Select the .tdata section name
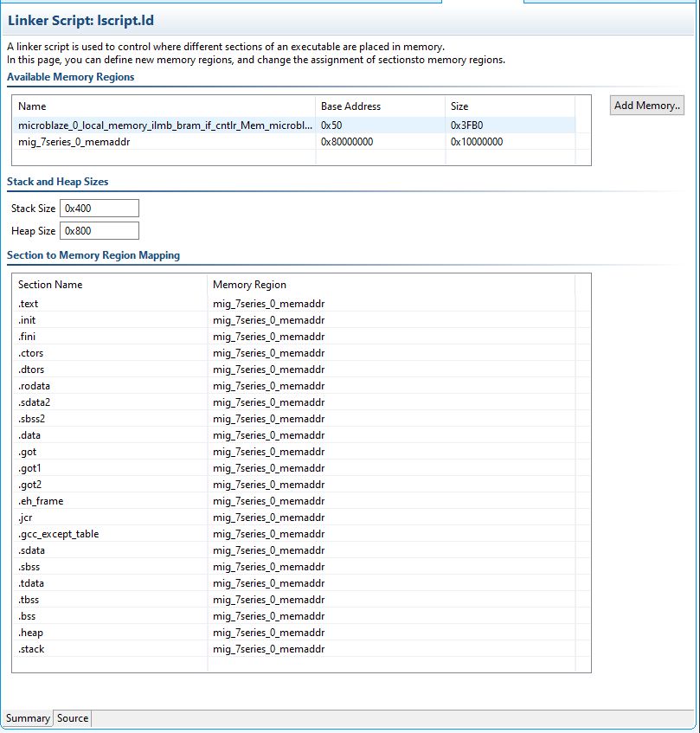 pos(31,583)
